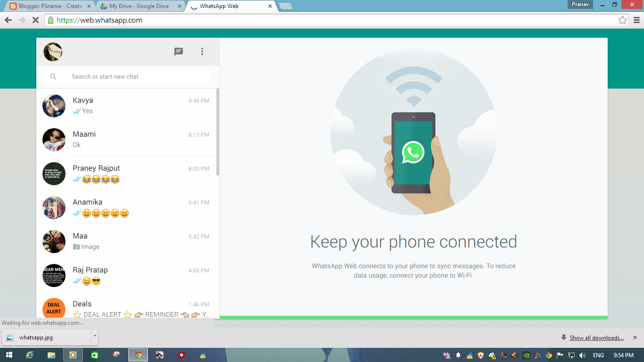This screenshot has width=644, height=362.
Task: Close the Google Drive tab
Action: point(180,6)
